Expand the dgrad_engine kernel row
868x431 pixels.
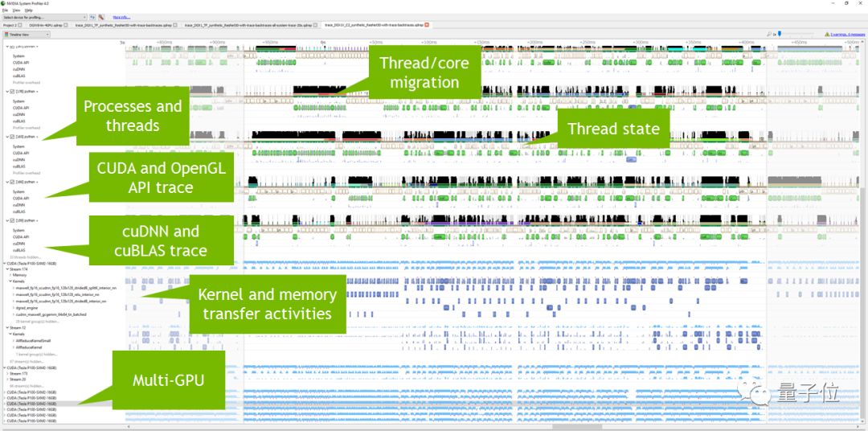(x=14, y=307)
